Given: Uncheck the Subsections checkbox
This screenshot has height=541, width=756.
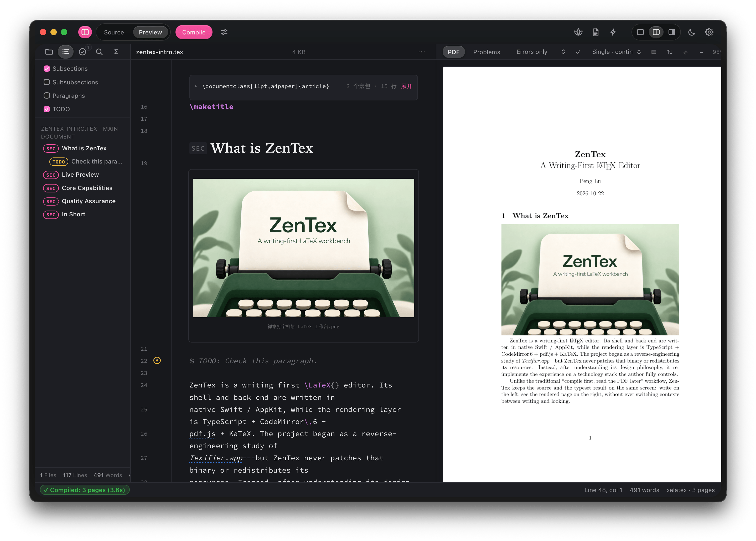Looking at the screenshot, I should pyautogui.click(x=46, y=68).
